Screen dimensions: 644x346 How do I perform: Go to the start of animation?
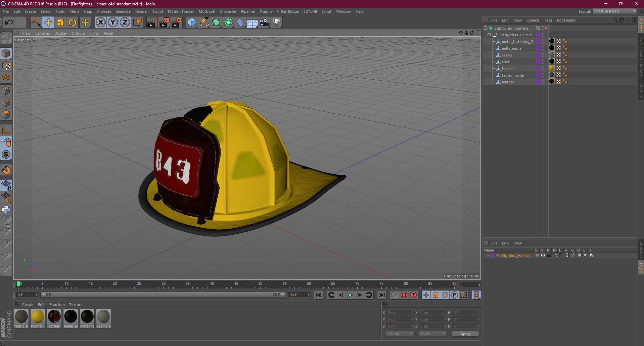318,295
